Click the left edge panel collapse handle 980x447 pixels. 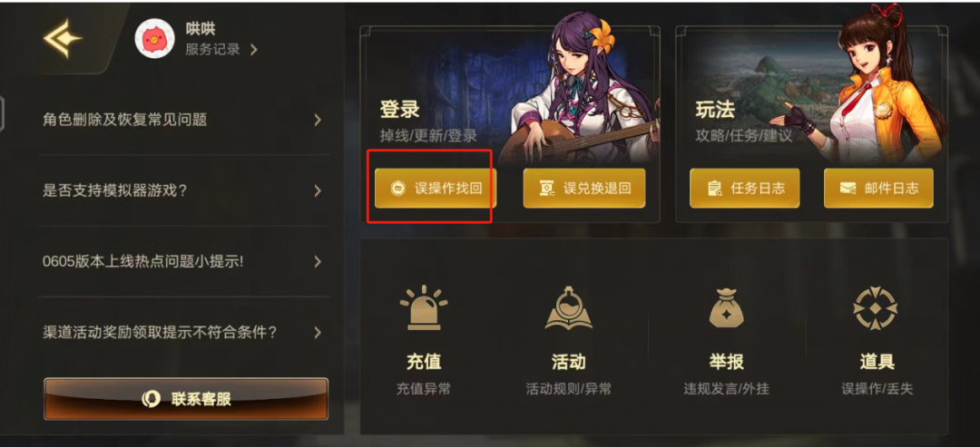(2, 113)
